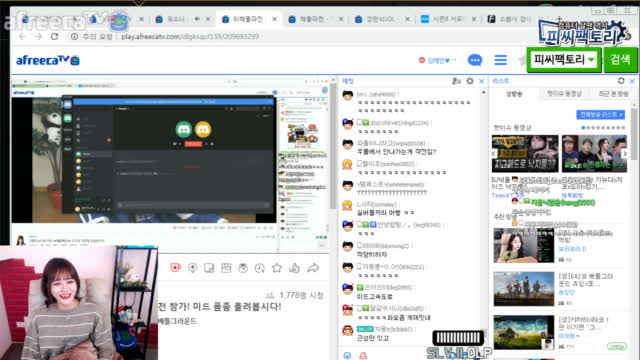Image resolution: width=640 pixels, height=360 pixels.
Task: Click the play.afreecatv.com address bar
Action: (190, 37)
